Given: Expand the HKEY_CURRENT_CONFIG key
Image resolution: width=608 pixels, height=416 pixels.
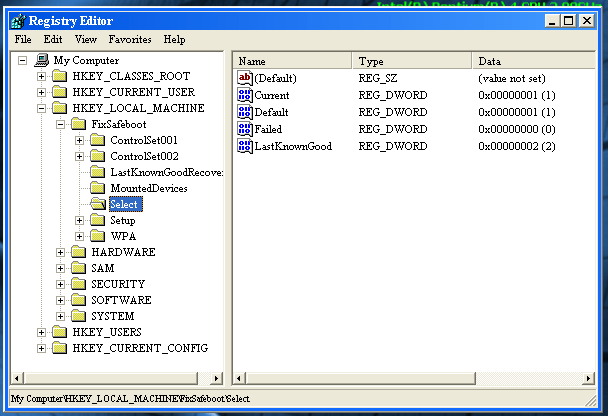Looking at the screenshot, I should point(41,348).
